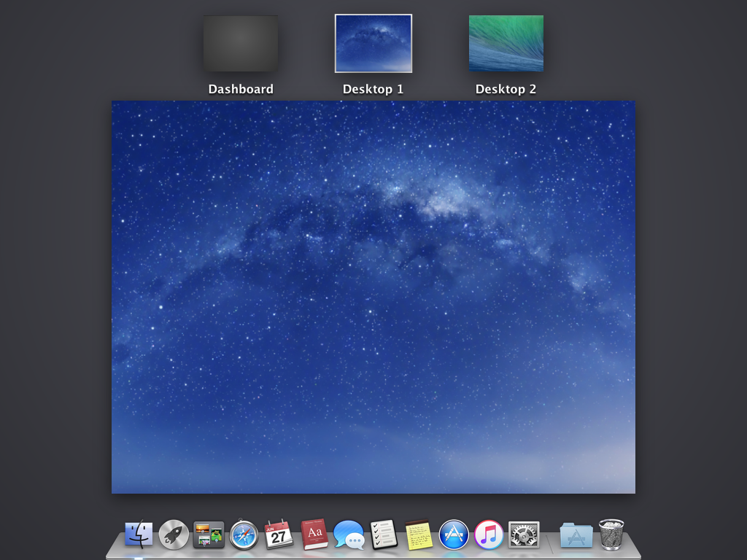Open the Applications folder stack
The width and height of the screenshot is (747, 560).
pyautogui.click(x=576, y=535)
